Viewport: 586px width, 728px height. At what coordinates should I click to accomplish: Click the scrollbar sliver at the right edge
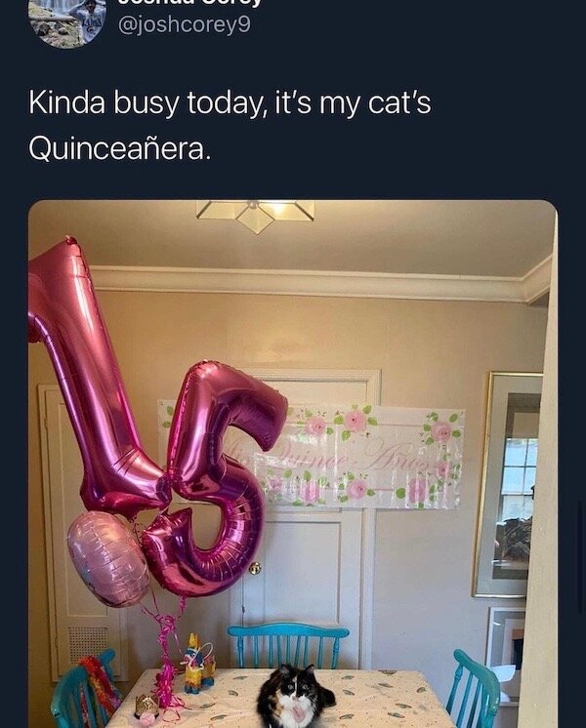click(x=578, y=556)
